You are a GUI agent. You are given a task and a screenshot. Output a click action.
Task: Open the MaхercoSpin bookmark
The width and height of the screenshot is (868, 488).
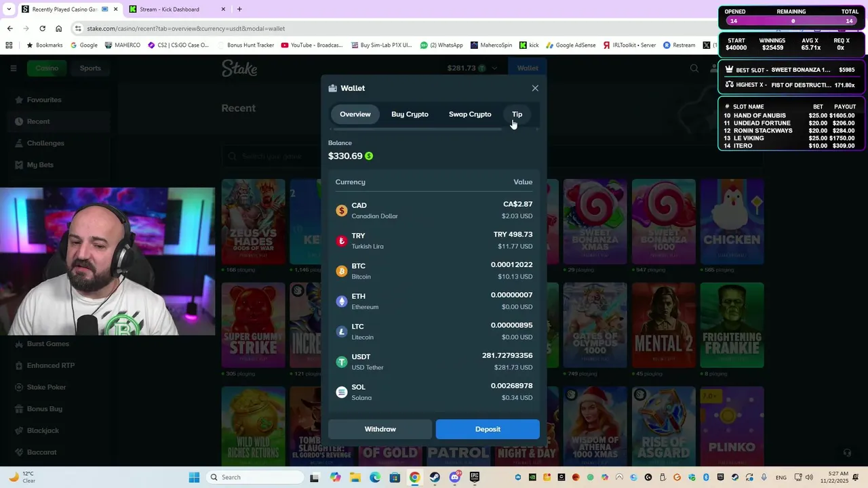[491, 45]
